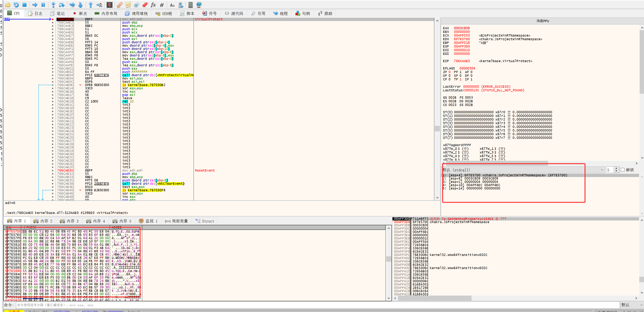Click the EIP register value 766CAAE0
Viewport: 644px width, 312px height.
461,61
